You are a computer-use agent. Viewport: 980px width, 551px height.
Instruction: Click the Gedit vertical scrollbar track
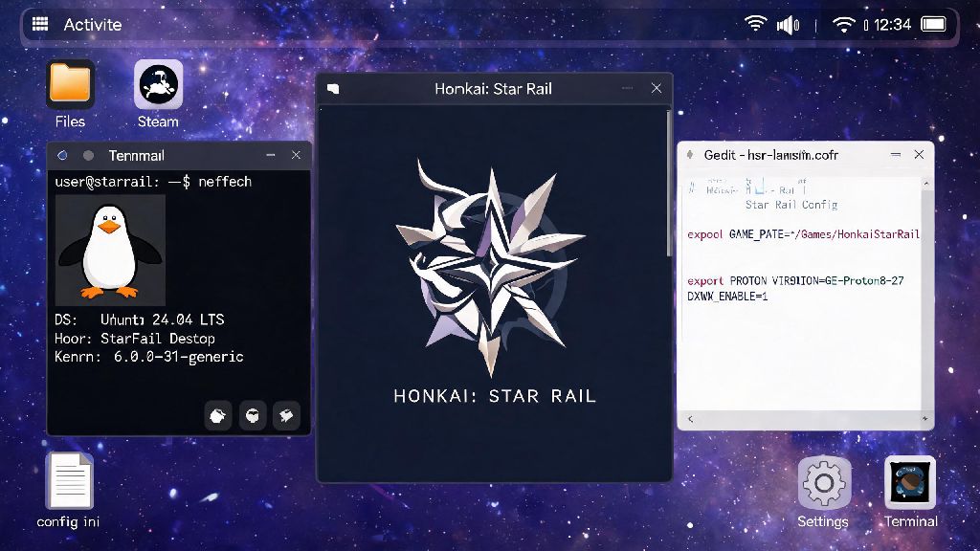coord(926,299)
